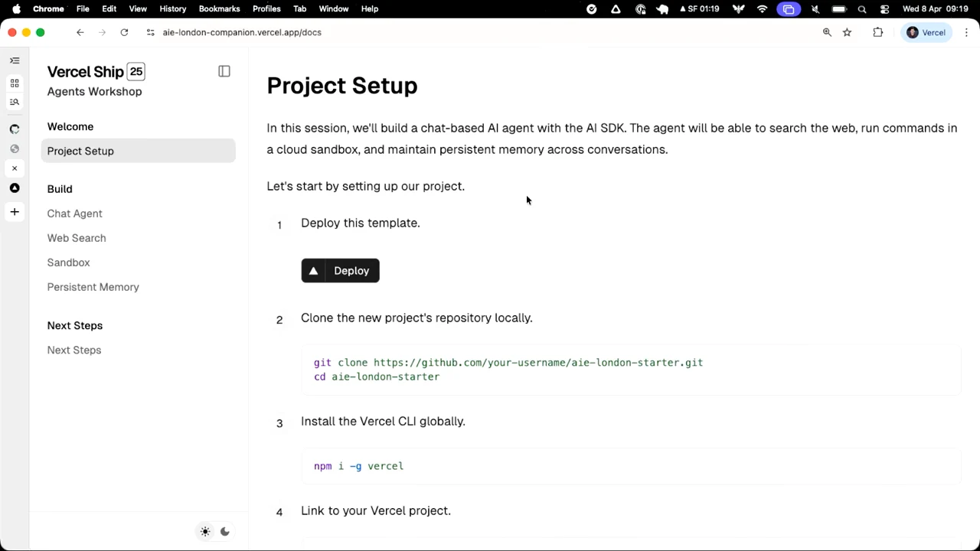The height and width of the screenshot is (551, 980).
Task: Open the Sandbox docs page
Action: click(x=68, y=262)
